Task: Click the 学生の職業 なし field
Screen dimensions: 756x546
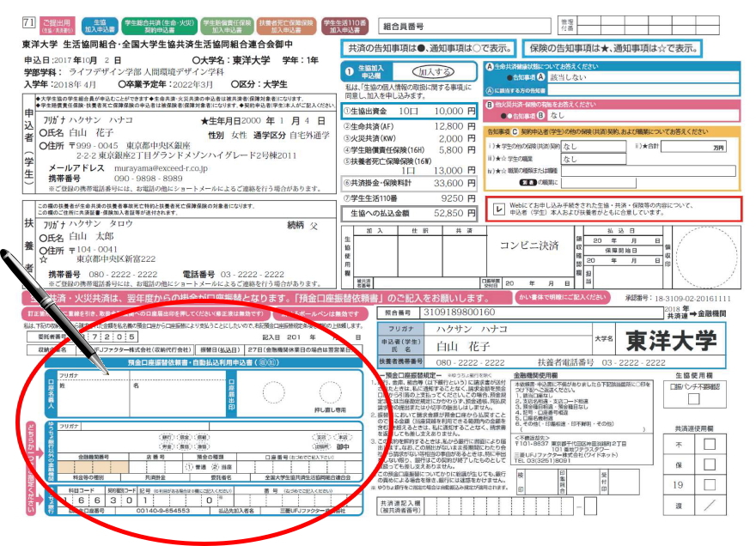Action: [x=594, y=159]
